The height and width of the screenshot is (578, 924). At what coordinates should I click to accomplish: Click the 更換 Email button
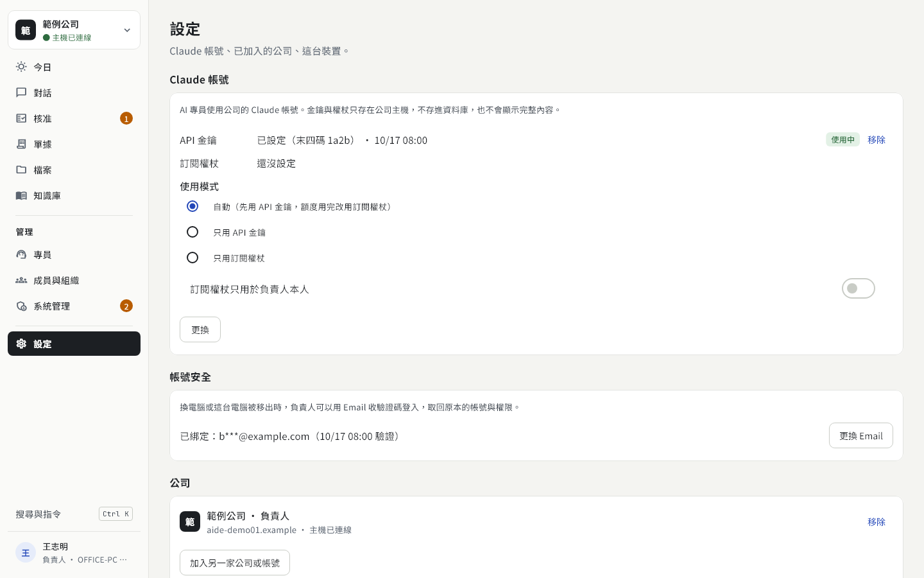pos(861,435)
